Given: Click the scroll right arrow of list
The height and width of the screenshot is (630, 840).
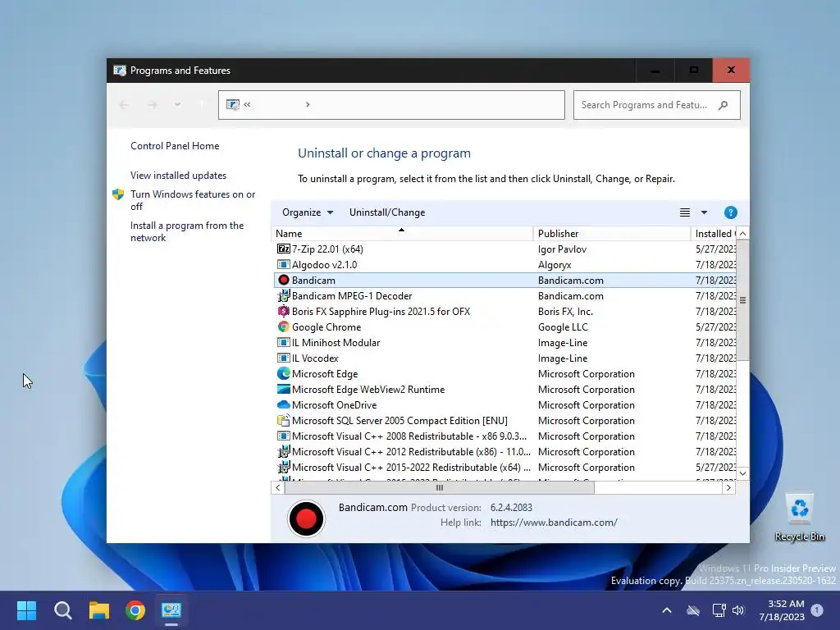Looking at the screenshot, I should pyautogui.click(x=728, y=487).
